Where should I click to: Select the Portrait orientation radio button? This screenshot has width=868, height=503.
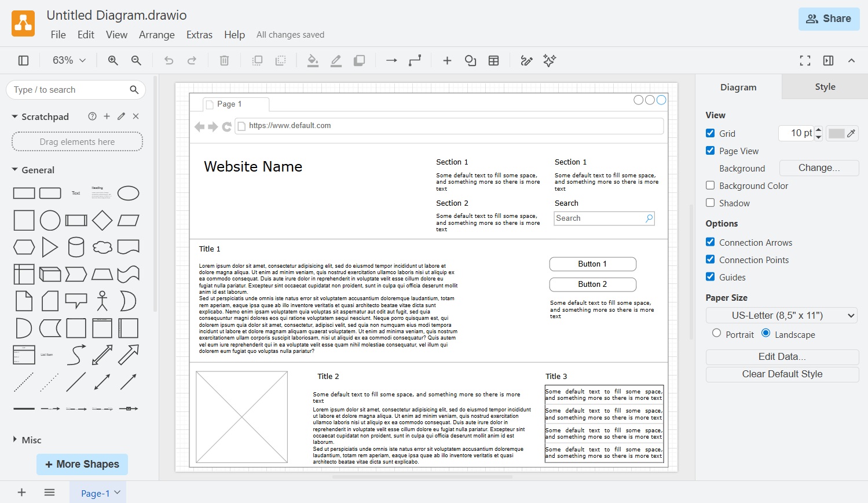717,333
